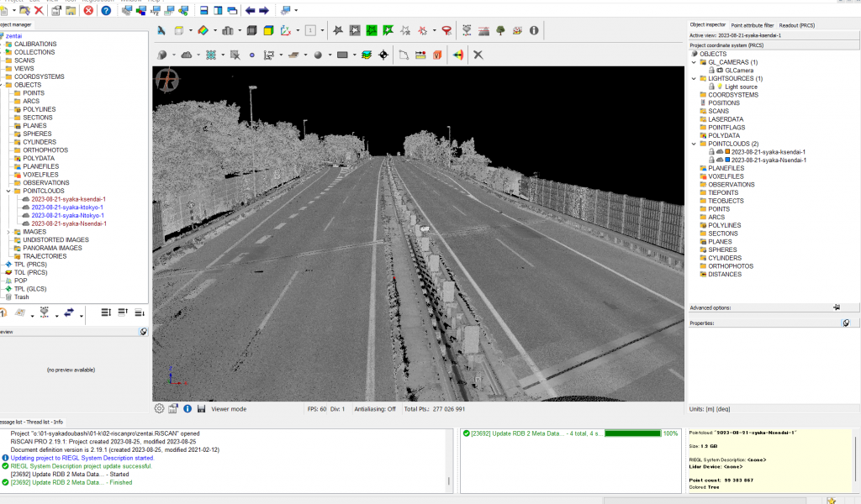Click the XYZ coordinate axes icon
The width and height of the screenshot is (861, 504).
[286, 31]
